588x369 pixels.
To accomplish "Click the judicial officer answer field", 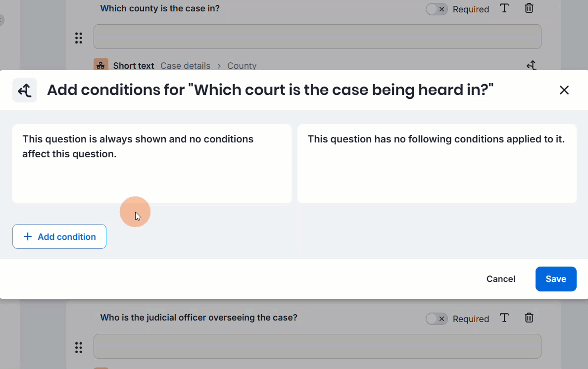I will 317,346.
